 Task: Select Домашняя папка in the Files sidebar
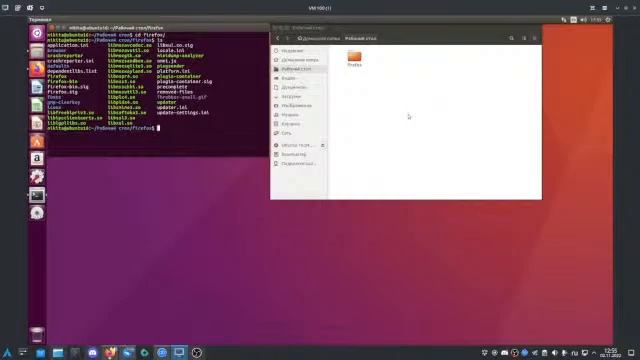click(299, 60)
